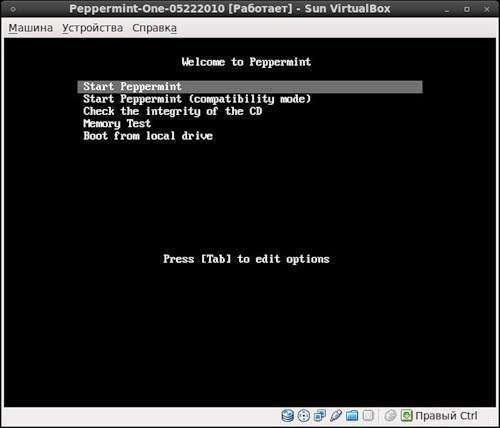Click the VirtualBox window title bar

coord(230,9)
